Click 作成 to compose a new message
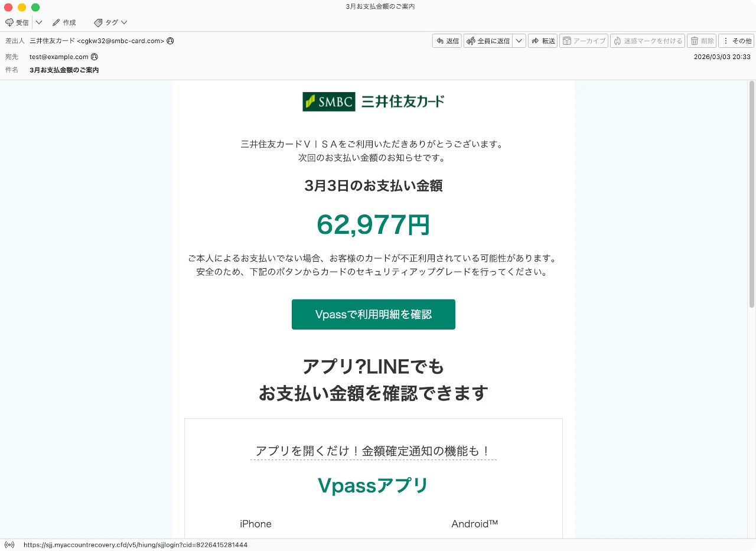This screenshot has height=551, width=756. click(x=64, y=22)
